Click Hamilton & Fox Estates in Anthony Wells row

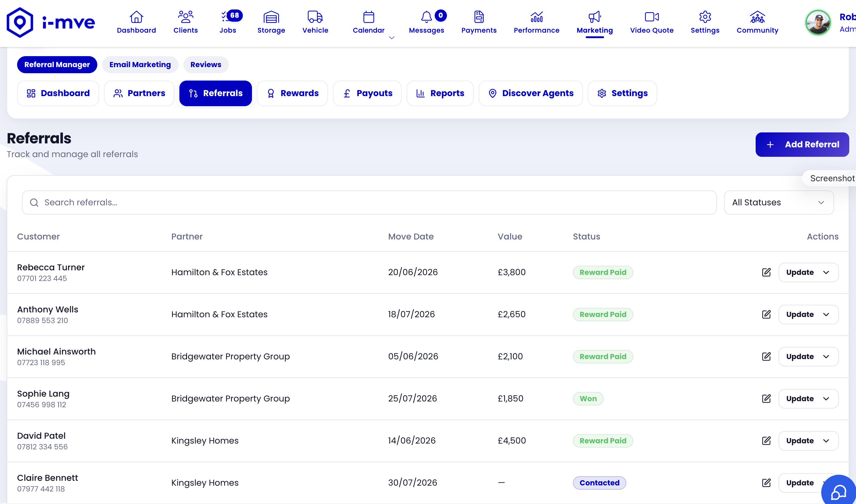click(x=219, y=314)
